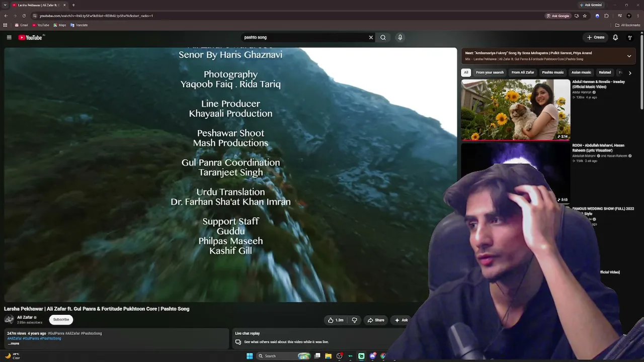Open the Chrome extensions puzzle icon
The image size is (644, 362).
(606, 16)
